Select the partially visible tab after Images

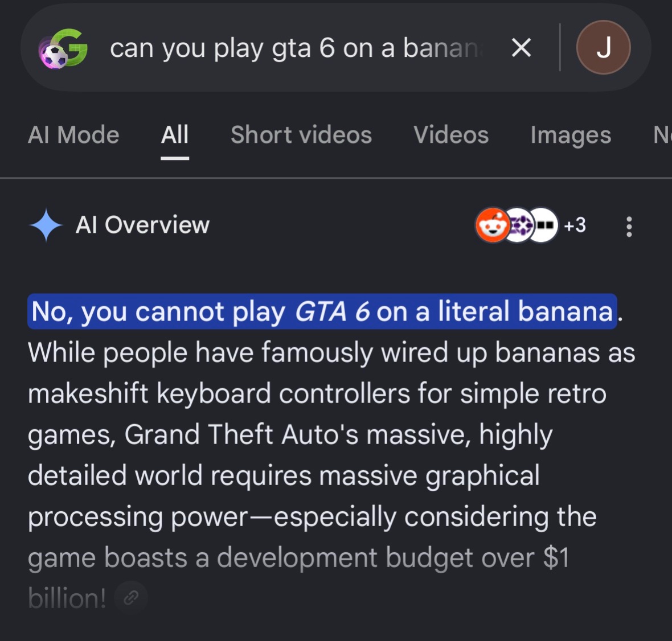662,135
